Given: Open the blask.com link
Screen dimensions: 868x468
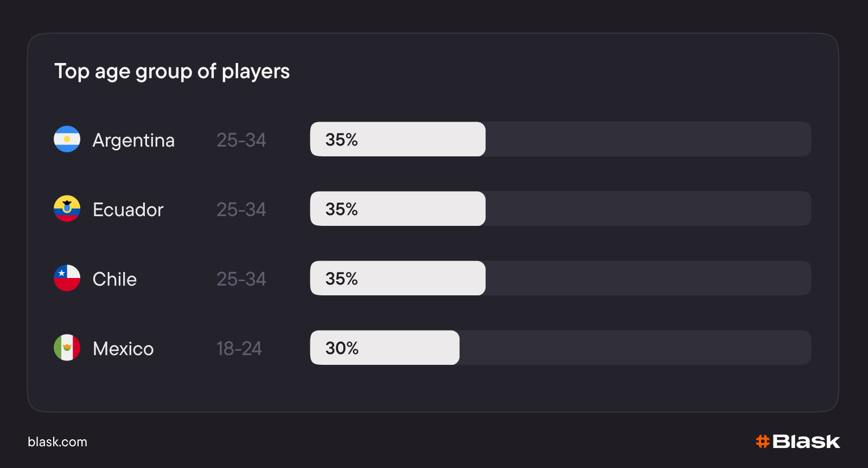Looking at the screenshot, I should (58, 442).
